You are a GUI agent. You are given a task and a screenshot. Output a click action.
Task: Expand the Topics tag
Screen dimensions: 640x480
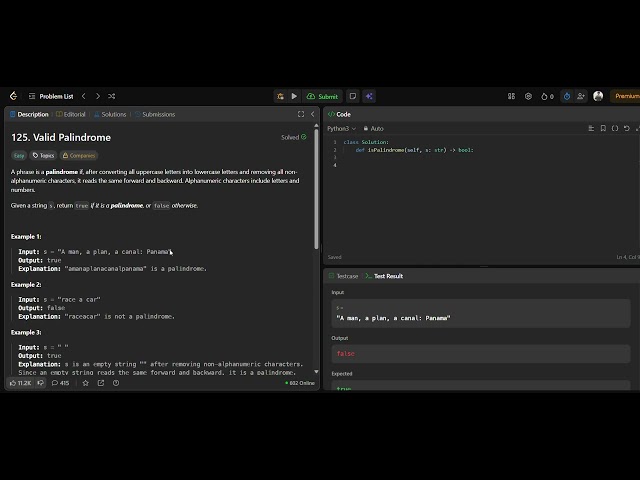(43, 156)
